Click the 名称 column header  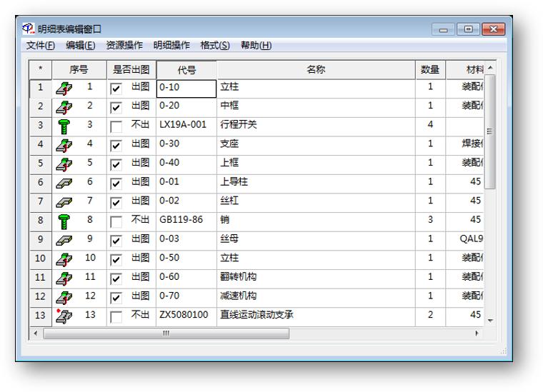[x=316, y=69]
